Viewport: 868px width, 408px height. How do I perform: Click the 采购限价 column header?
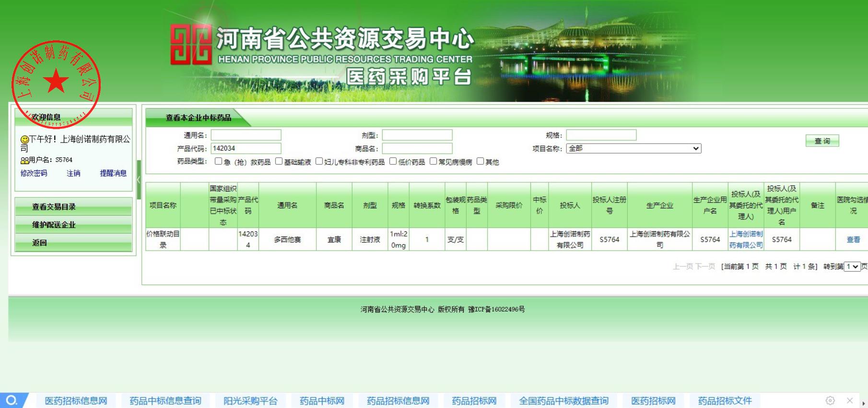point(509,205)
